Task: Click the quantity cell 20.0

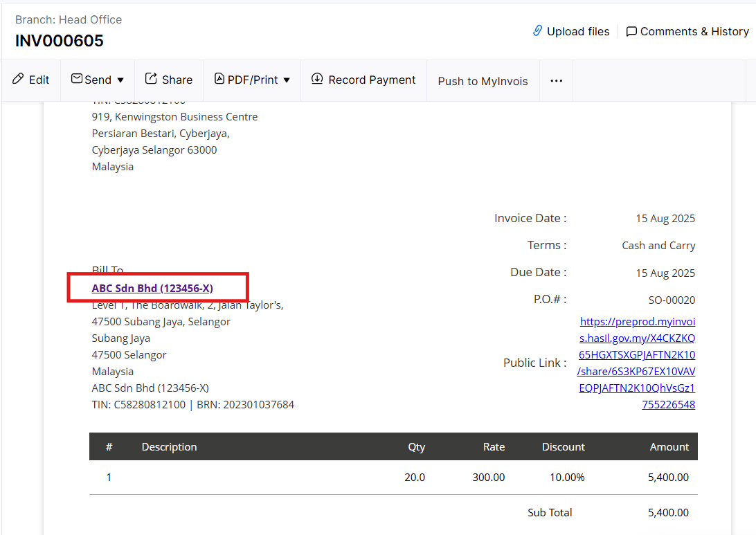Action: click(415, 477)
